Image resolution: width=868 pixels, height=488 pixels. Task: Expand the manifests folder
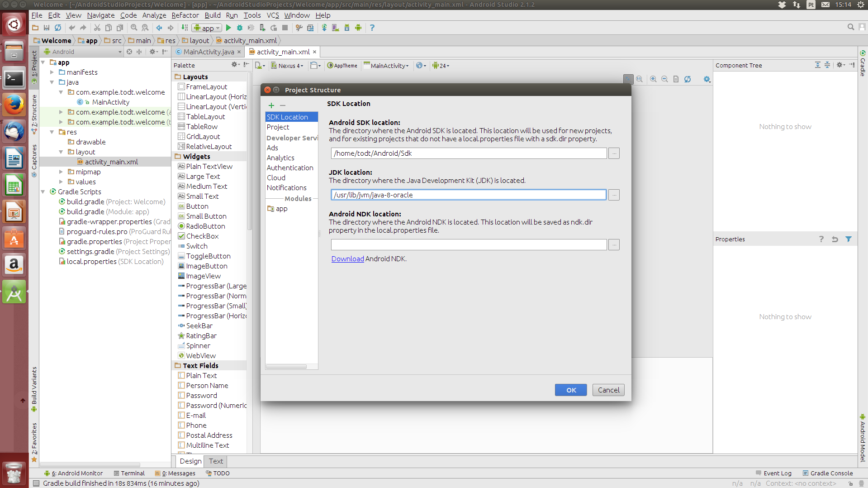pyautogui.click(x=52, y=72)
